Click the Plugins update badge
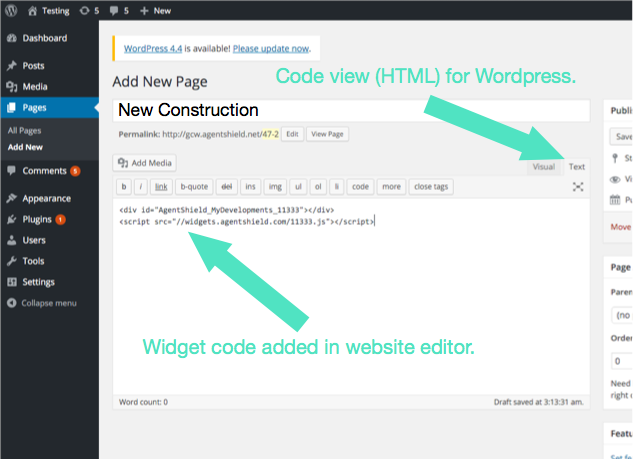Viewport: 633px width, 459px height. (x=61, y=220)
